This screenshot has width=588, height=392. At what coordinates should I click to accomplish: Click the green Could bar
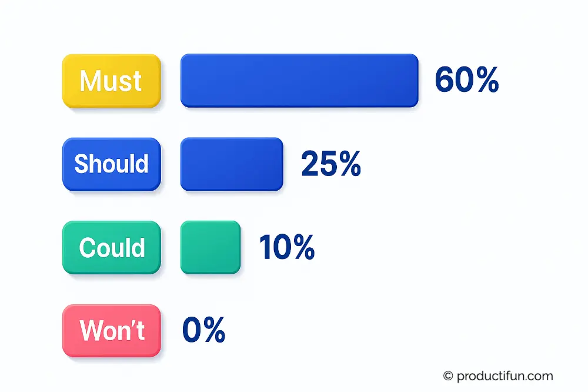(x=211, y=247)
